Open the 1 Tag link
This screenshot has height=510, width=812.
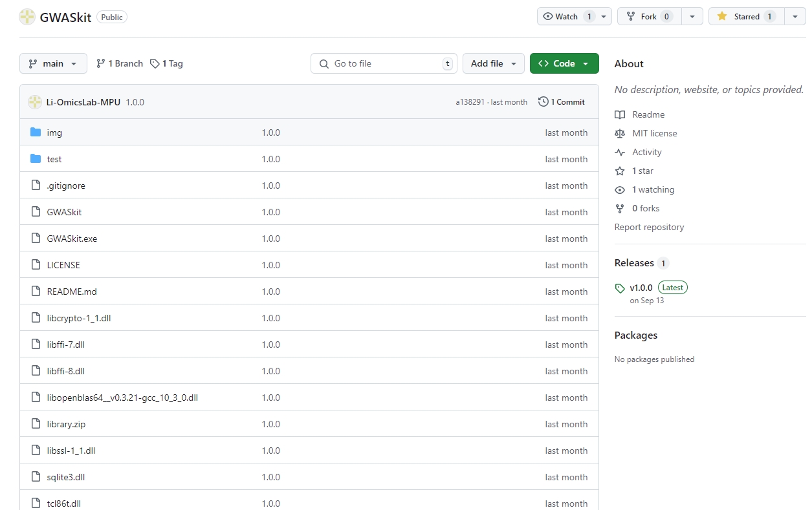[x=167, y=63]
